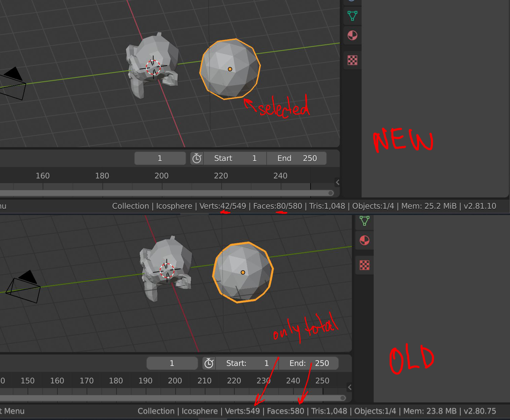
Task: Click the NEW timeline horizontal scrollbar
Action: 166,193
